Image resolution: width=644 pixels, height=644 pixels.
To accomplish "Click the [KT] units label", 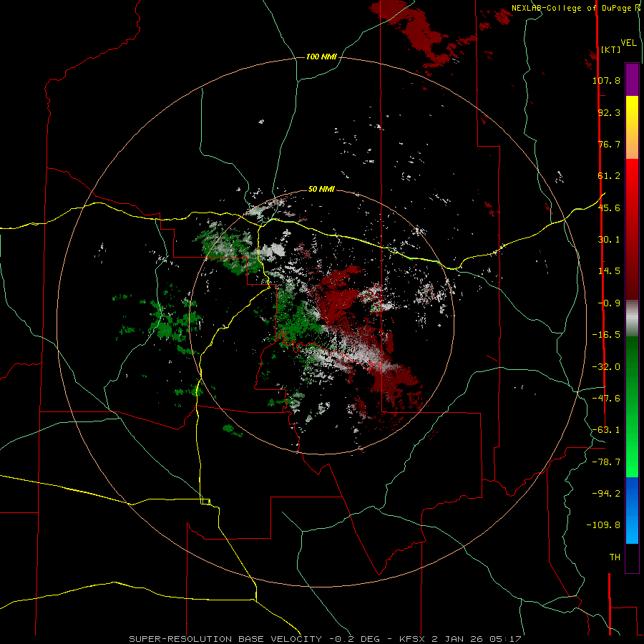I will (x=610, y=49).
